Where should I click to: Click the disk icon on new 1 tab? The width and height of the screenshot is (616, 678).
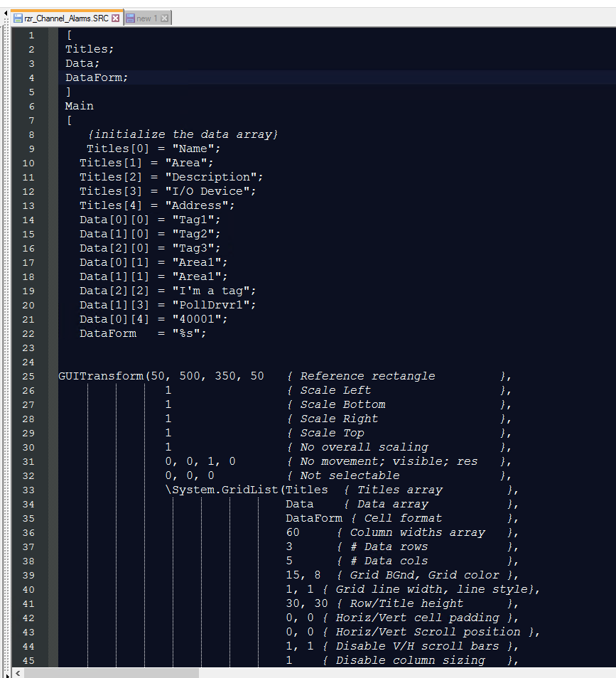[130, 18]
